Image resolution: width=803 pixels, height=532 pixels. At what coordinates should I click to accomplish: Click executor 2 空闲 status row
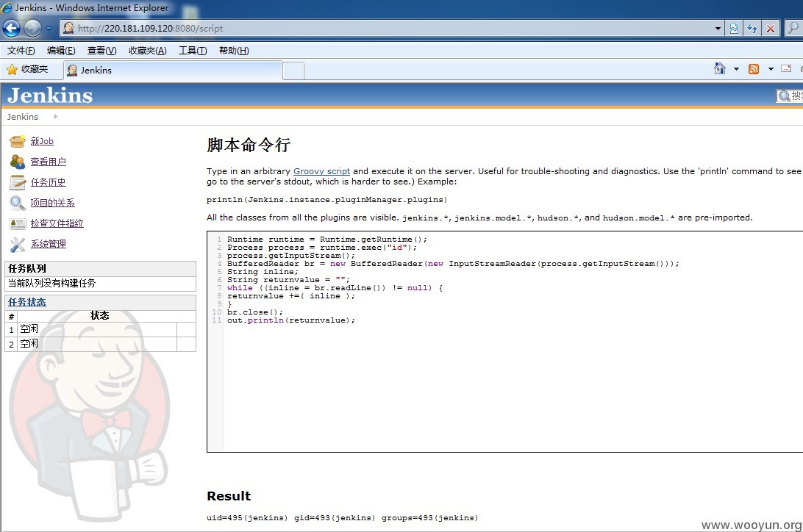100,344
